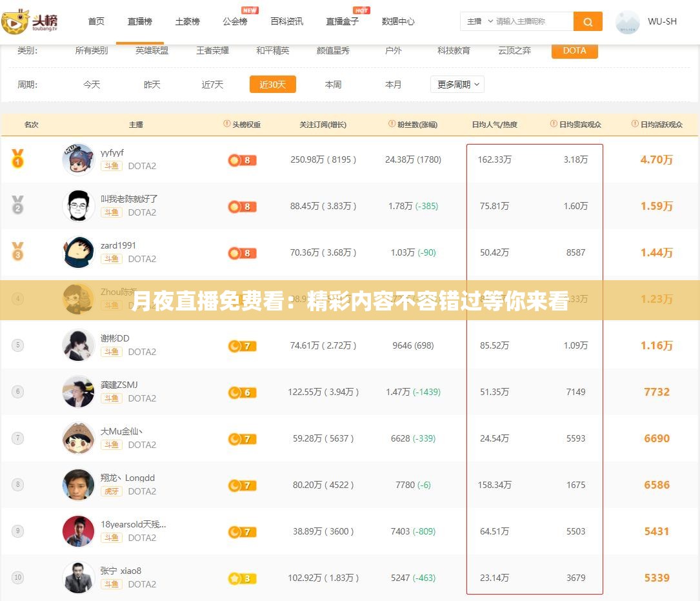Open 叫我老陈就好了 avatar thumbnail

click(x=79, y=205)
